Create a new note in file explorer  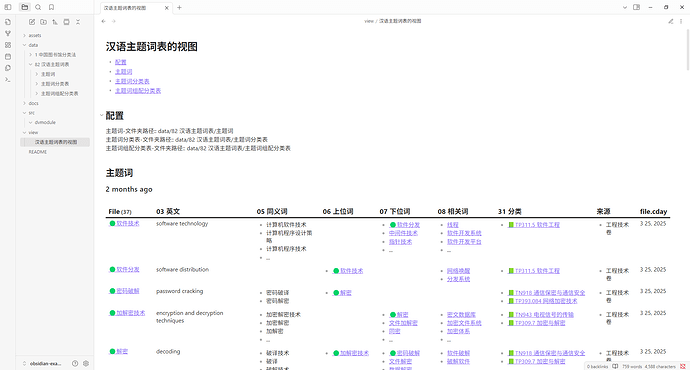[x=32, y=22]
